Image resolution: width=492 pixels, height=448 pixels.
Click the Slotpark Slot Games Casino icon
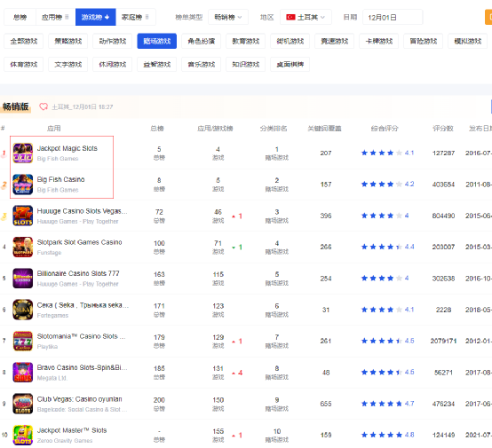click(x=22, y=247)
